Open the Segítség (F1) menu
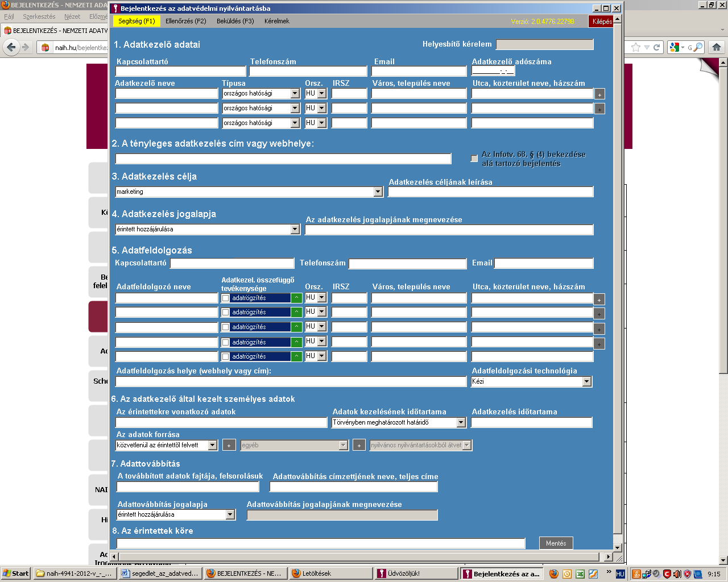This screenshot has height=582, width=728. [136, 21]
